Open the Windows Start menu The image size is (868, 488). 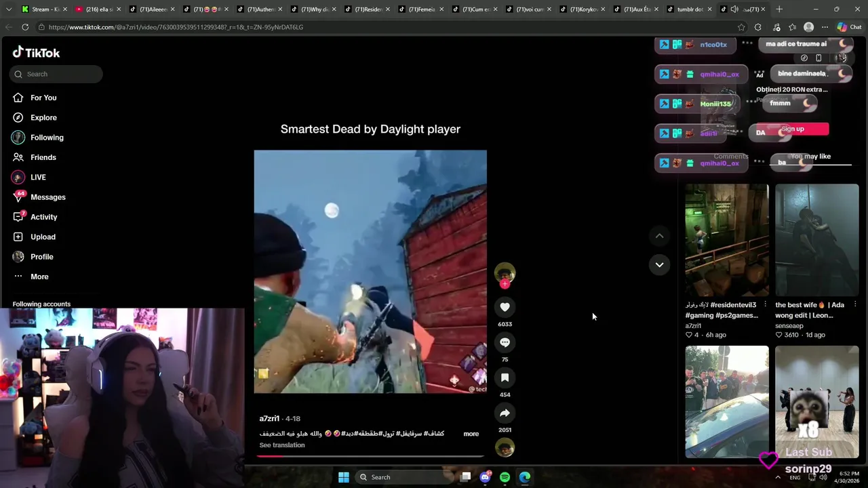[x=344, y=477]
